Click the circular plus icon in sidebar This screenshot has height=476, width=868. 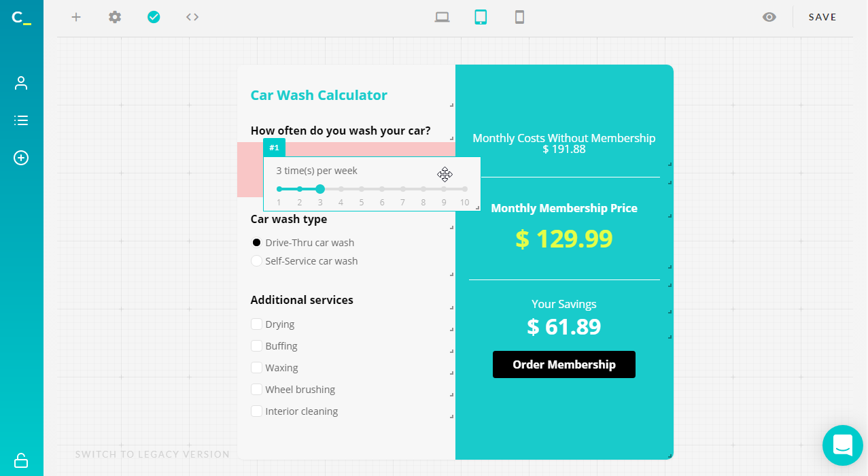tap(20, 157)
